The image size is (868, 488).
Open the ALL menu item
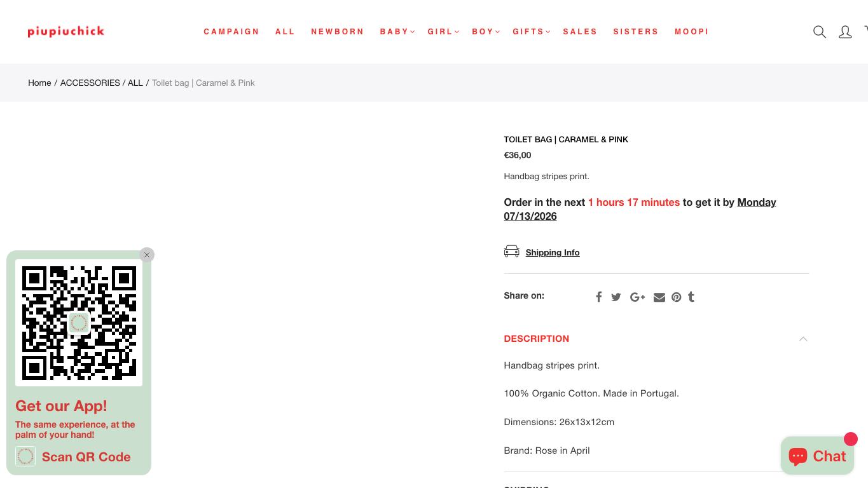286,32
